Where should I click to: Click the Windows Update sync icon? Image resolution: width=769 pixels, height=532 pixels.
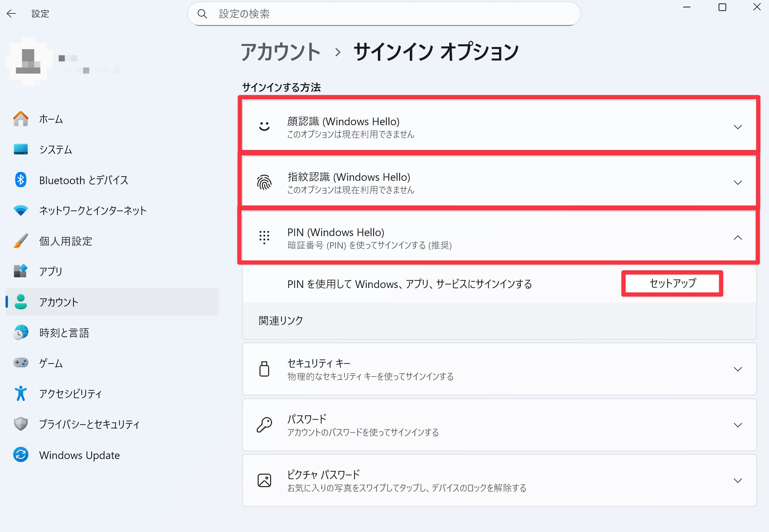pos(21,455)
